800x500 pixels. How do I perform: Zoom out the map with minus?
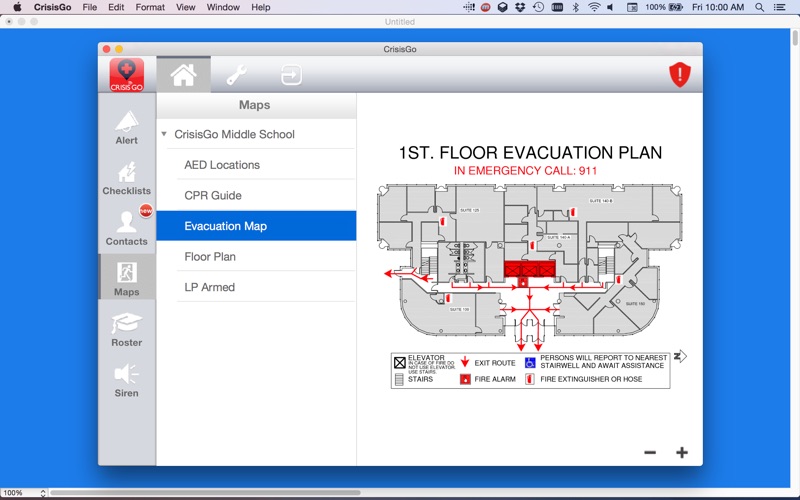point(650,453)
